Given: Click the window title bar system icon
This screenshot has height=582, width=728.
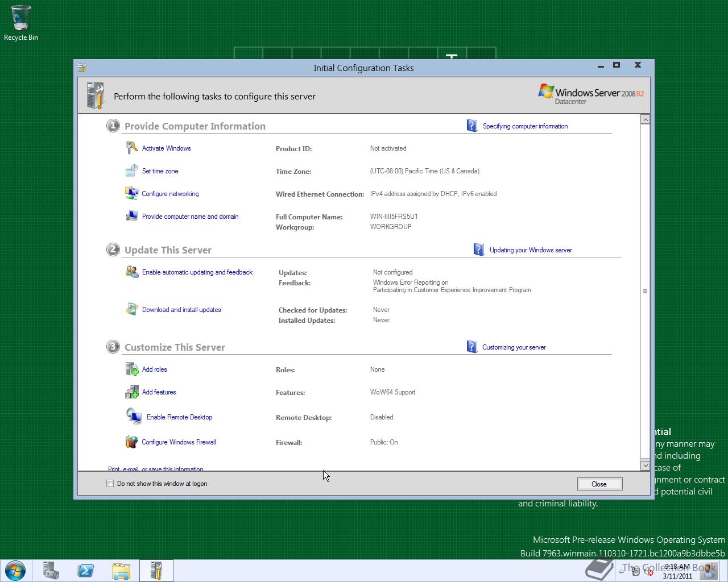Looking at the screenshot, I should click(x=82, y=68).
